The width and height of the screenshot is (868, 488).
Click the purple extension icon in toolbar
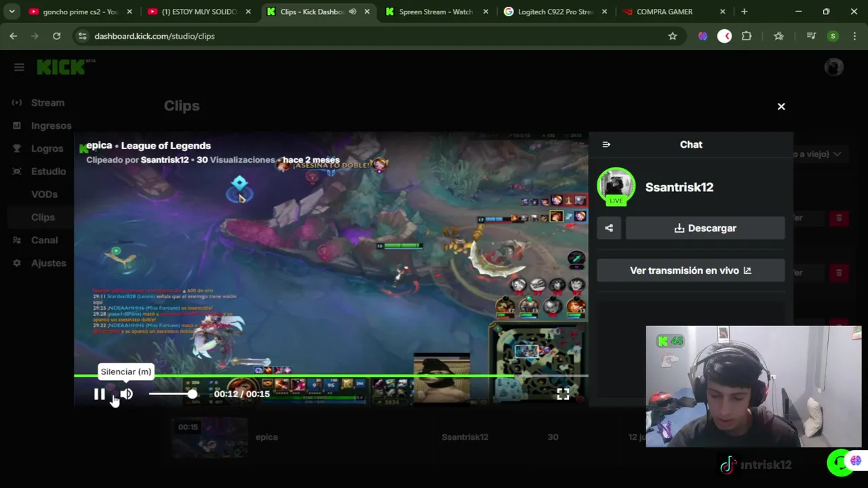(703, 36)
